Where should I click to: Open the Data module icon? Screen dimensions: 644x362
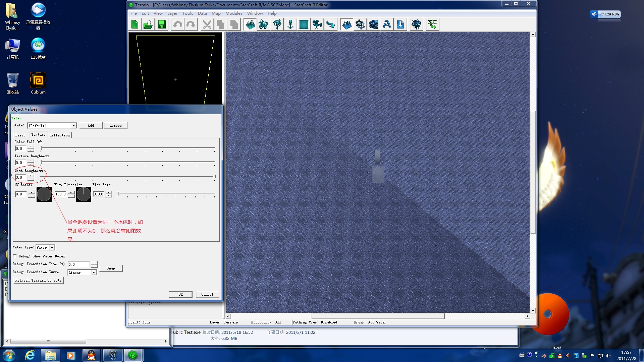(374, 24)
